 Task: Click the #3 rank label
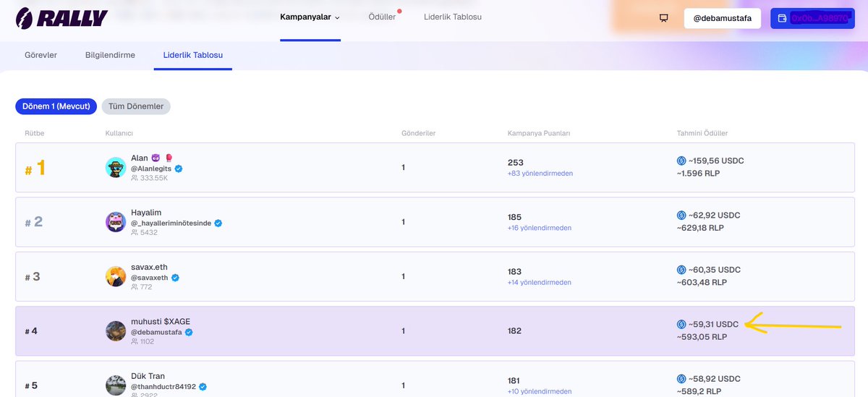[x=33, y=277]
